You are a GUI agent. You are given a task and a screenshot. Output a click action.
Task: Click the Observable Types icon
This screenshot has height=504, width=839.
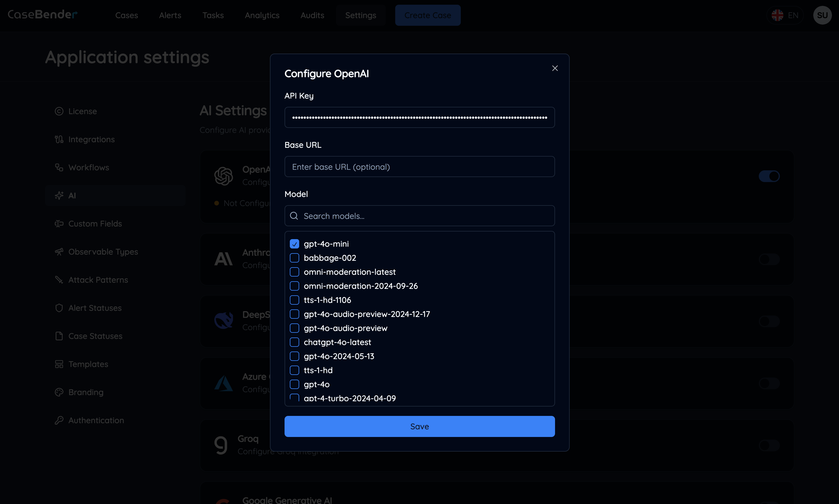pyautogui.click(x=59, y=252)
